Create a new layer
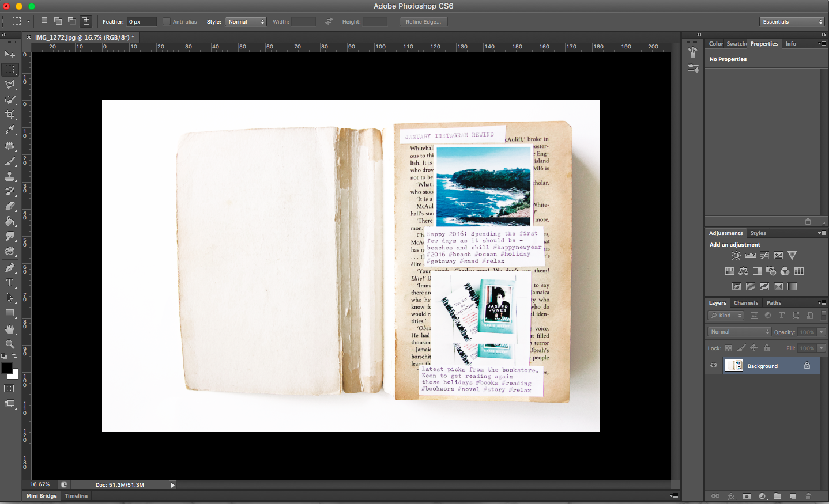The width and height of the screenshot is (829, 504). point(793,497)
